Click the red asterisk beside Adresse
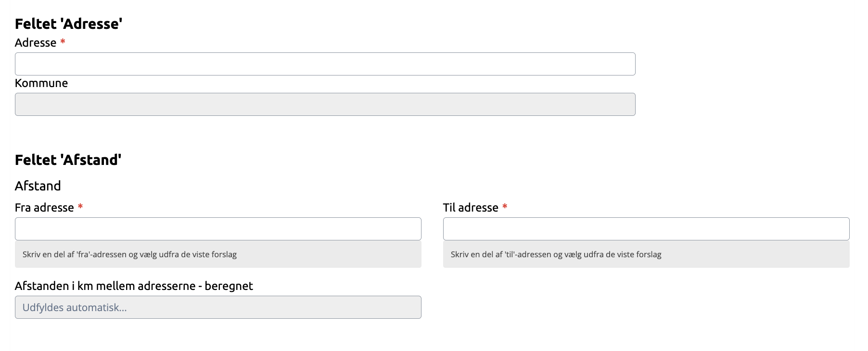Image resolution: width=868 pixels, height=351 pixels. [63, 42]
